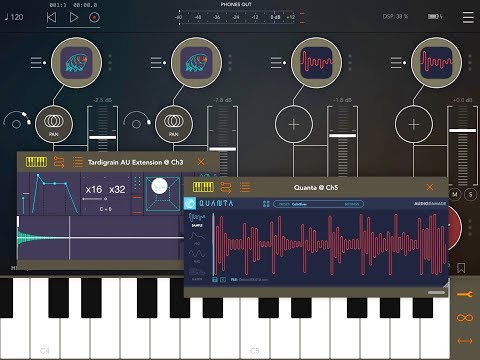The width and height of the screenshot is (480, 360).
Task: Open third channel's strip menu icon
Action: click(278, 63)
